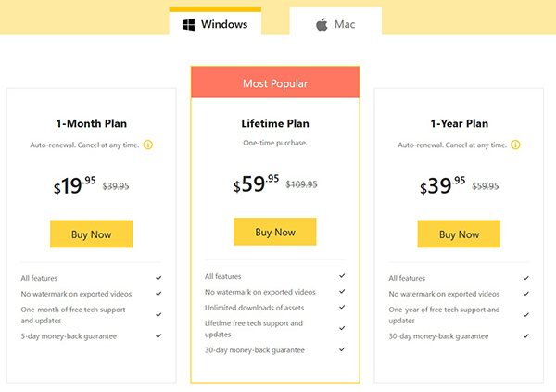Click the crossed-out $109.95 price

tap(301, 184)
